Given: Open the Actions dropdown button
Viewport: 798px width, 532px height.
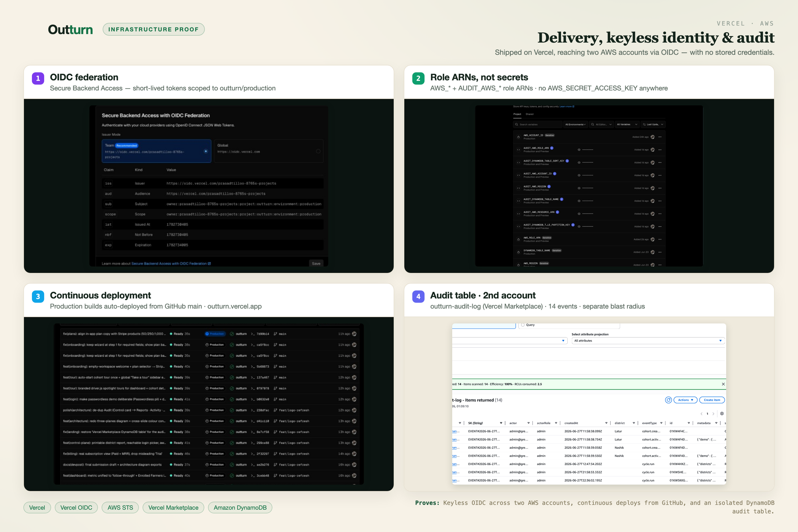Looking at the screenshot, I should 686,400.
